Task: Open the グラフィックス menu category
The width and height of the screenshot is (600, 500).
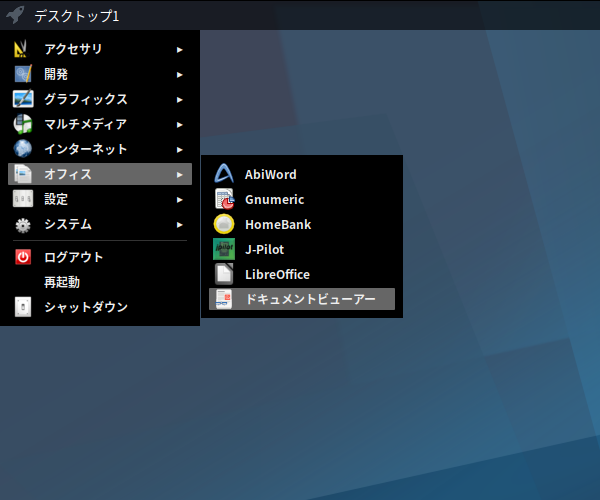Action: click(x=100, y=99)
